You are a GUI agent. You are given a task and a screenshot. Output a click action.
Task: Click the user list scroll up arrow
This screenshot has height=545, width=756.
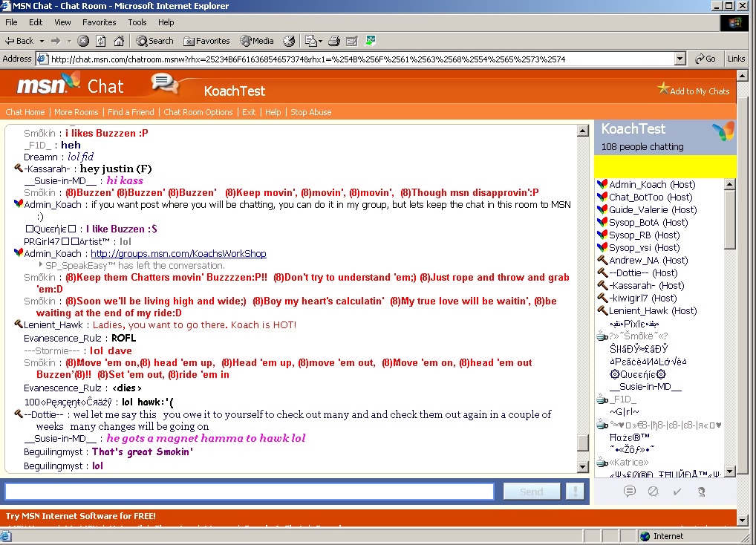730,184
